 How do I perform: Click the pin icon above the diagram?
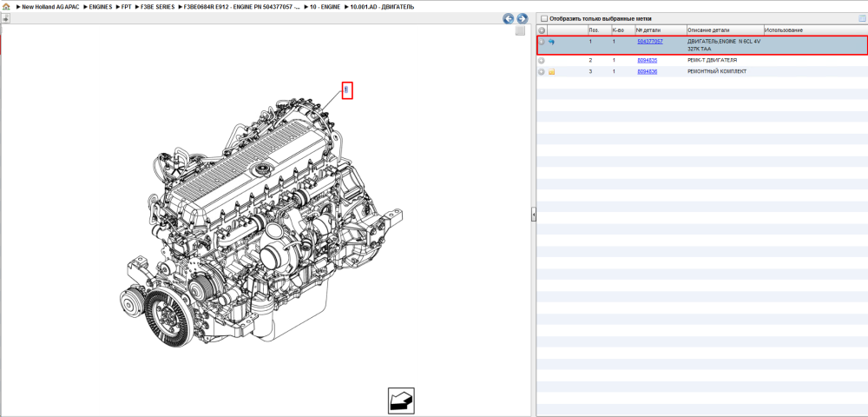(x=5, y=18)
